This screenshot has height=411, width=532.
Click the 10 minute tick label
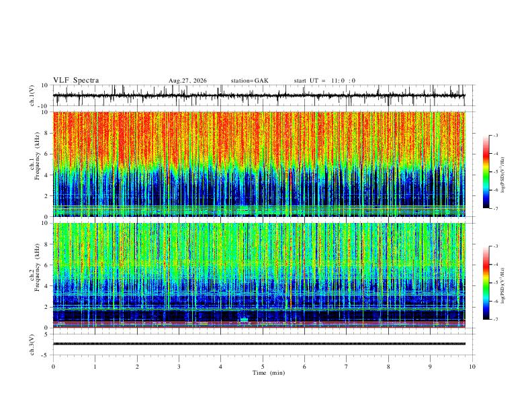tap(472, 367)
